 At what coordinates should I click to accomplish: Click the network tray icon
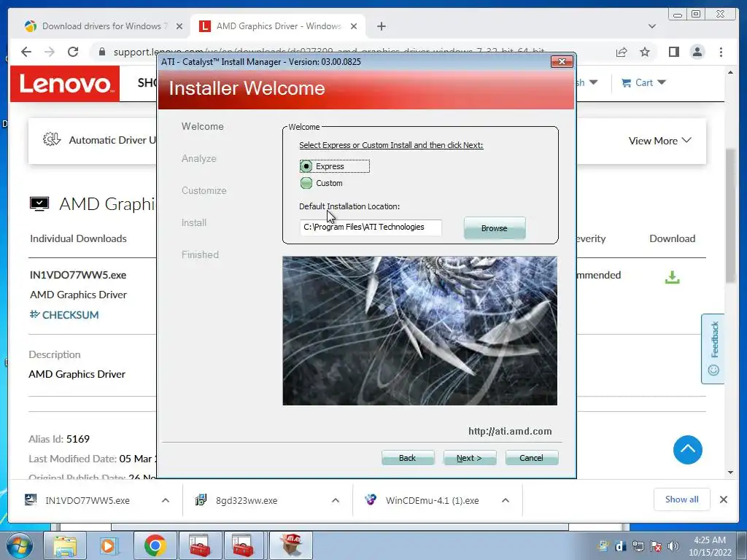[x=638, y=546]
